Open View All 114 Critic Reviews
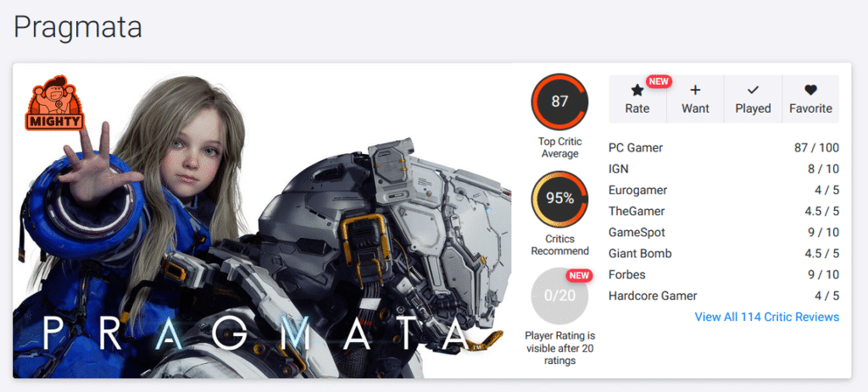The image size is (868, 392). 766,317
